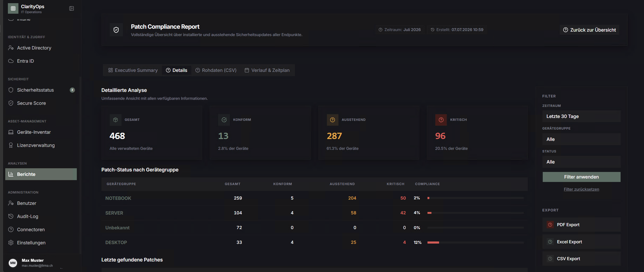Click the SERVER Kritisch value 42

(x=403, y=213)
